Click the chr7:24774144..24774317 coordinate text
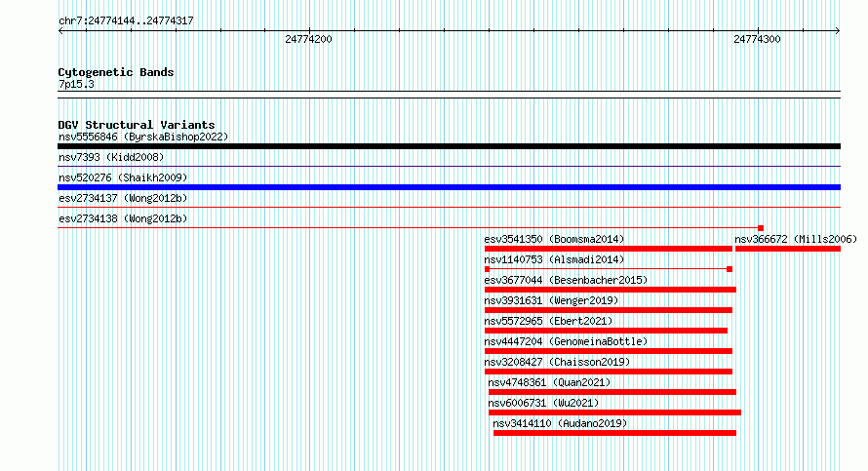This screenshot has height=471, width=868. [x=126, y=21]
